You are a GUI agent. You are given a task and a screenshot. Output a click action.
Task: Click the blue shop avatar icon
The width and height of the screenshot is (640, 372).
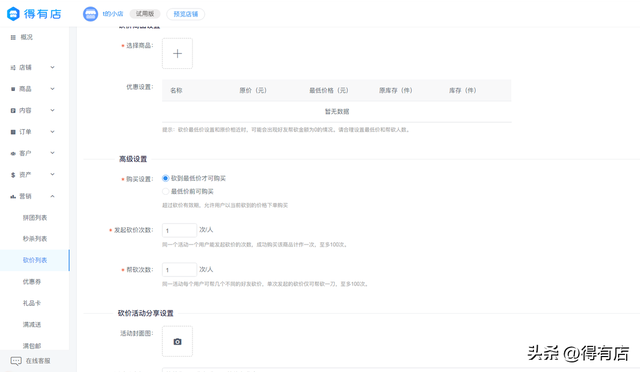90,14
